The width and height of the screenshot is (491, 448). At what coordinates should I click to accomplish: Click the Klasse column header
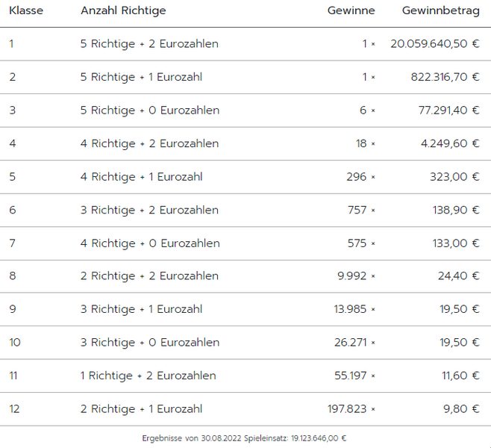tap(26, 10)
